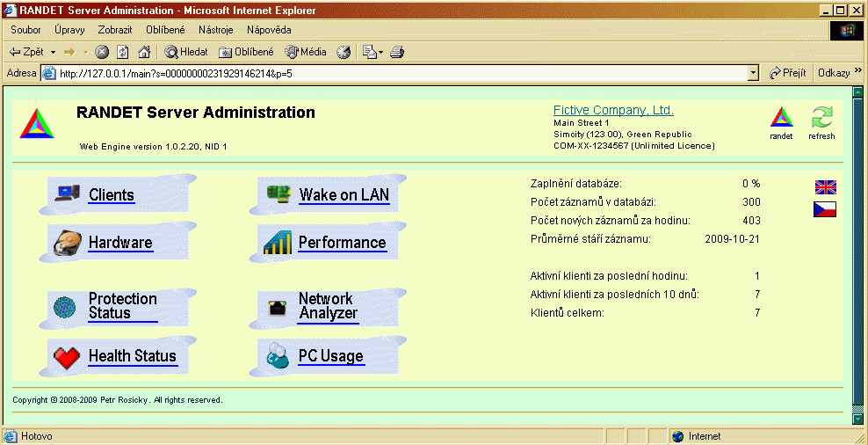
Task: Open the Soubor menu
Action: pos(25,30)
